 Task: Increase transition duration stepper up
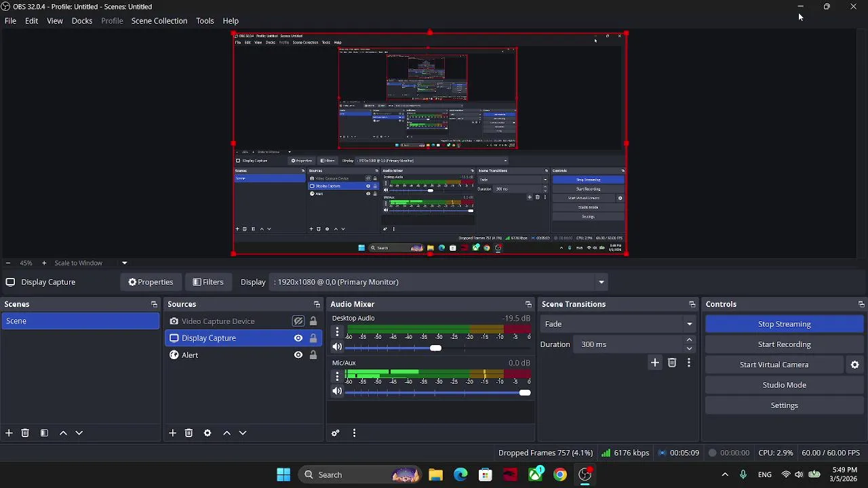click(690, 340)
